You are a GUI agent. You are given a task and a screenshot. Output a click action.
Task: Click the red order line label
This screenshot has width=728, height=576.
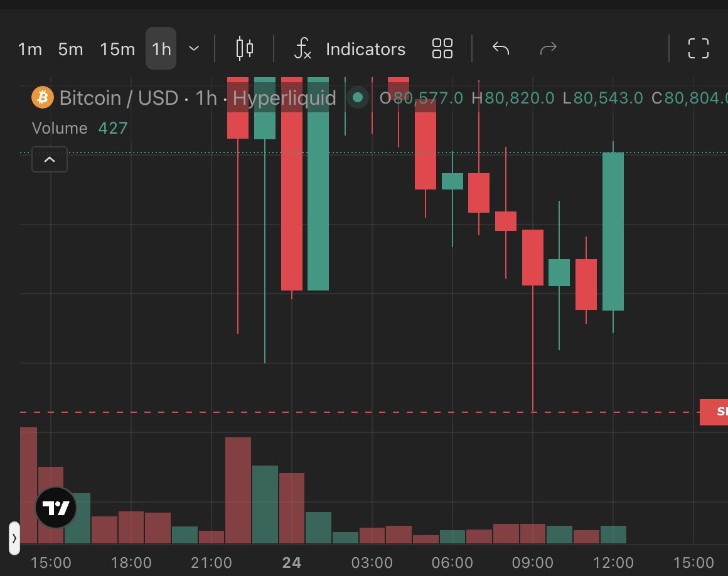coord(714,412)
